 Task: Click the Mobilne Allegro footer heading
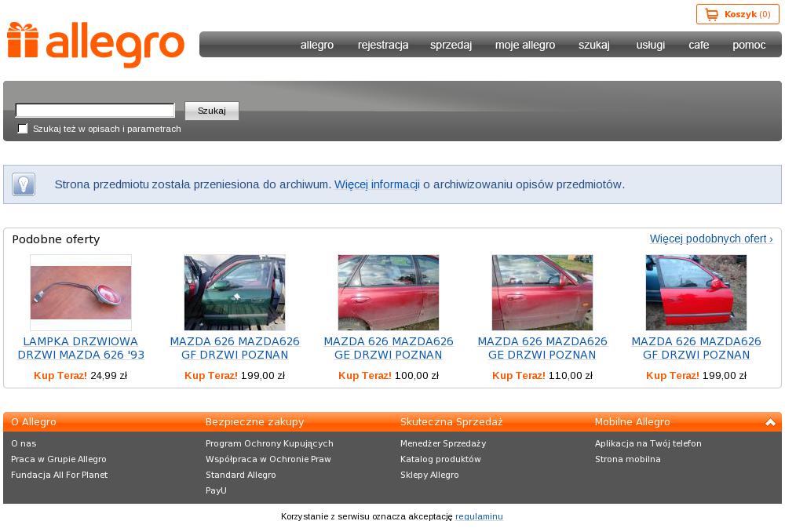pos(632,422)
